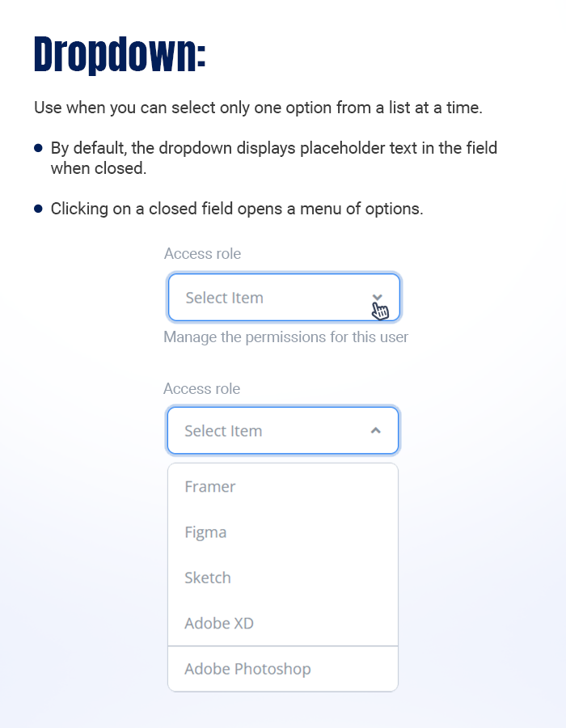This screenshot has height=728, width=566.
Task: Click the second Access role label
Action: coord(202,388)
